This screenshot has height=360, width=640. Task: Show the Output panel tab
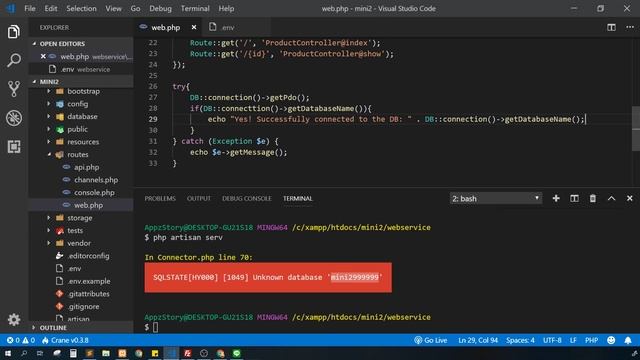pyautogui.click(x=199, y=198)
